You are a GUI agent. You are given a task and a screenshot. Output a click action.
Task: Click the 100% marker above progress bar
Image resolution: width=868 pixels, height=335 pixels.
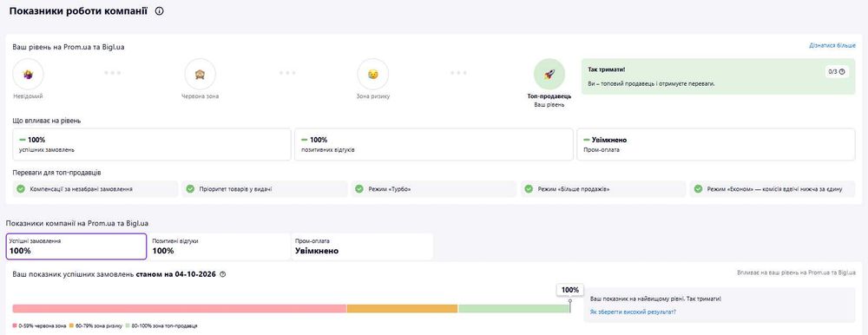click(x=570, y=290)
